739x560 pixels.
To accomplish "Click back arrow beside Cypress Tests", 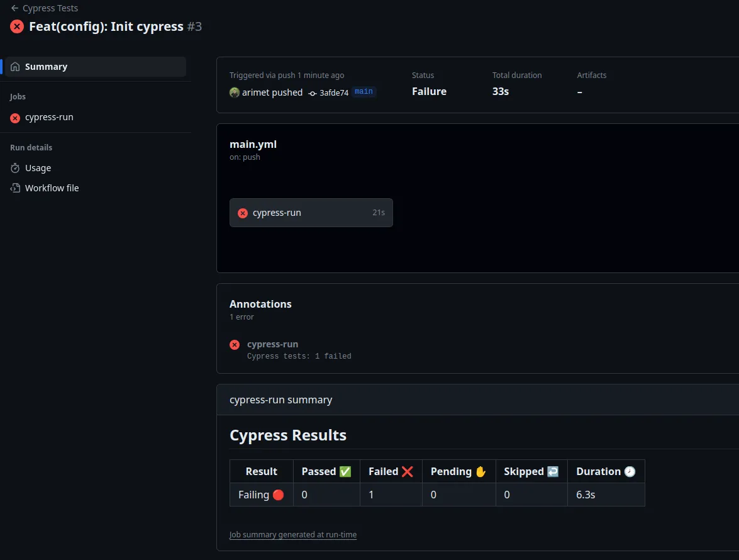I will [14, 8].
